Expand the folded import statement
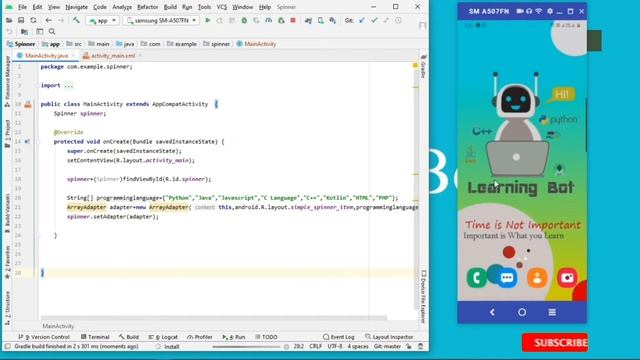Viewport: 640px width, 360px height. tap(68, 85)
